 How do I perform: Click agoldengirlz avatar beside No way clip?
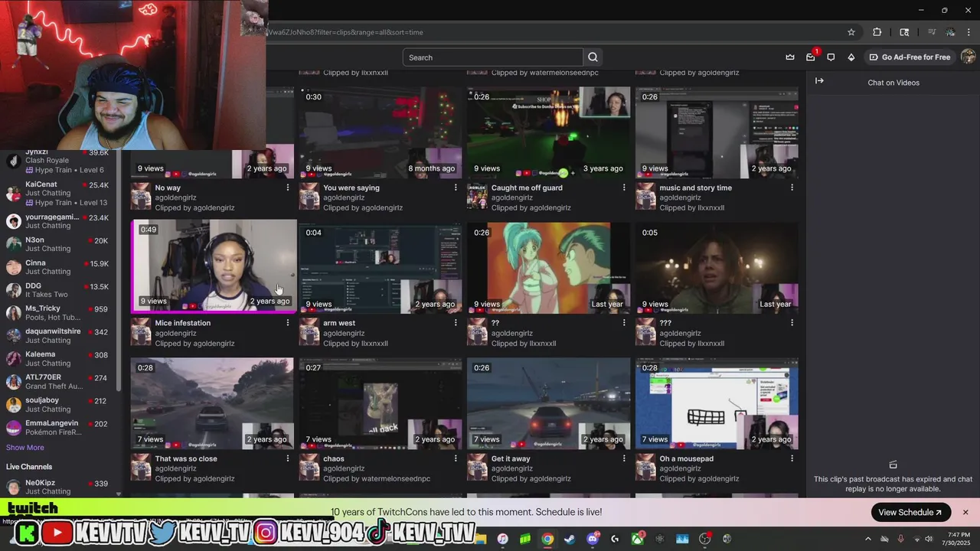[x=141, y=196]
